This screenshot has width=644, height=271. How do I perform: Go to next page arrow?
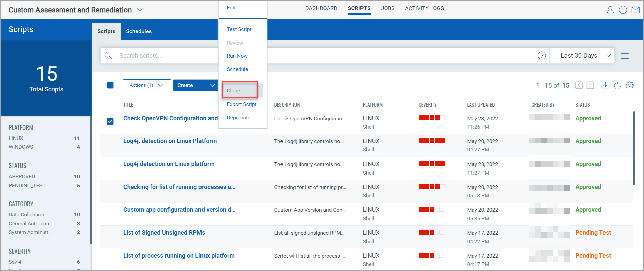coord(590,85)
